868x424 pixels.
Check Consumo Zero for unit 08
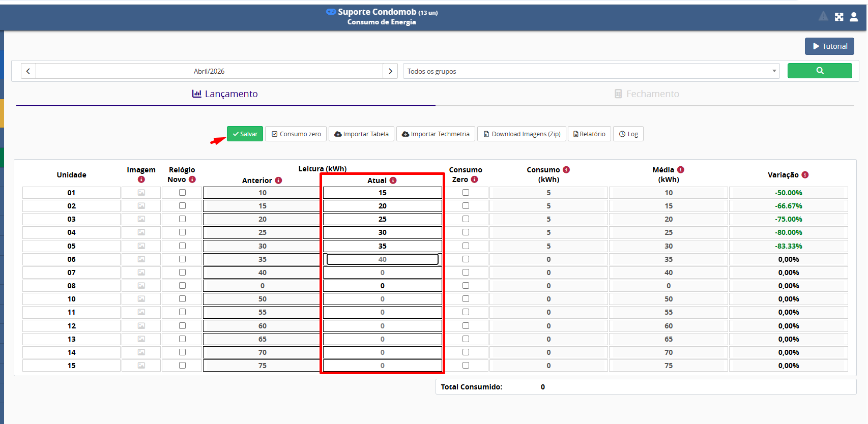pyautogui.click(x=466, y=286)
